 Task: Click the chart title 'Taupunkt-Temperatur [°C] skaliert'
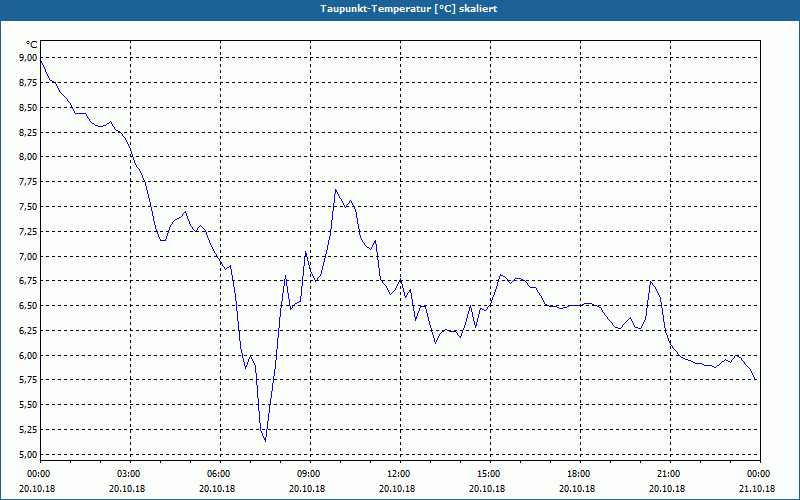pos(409,9)
